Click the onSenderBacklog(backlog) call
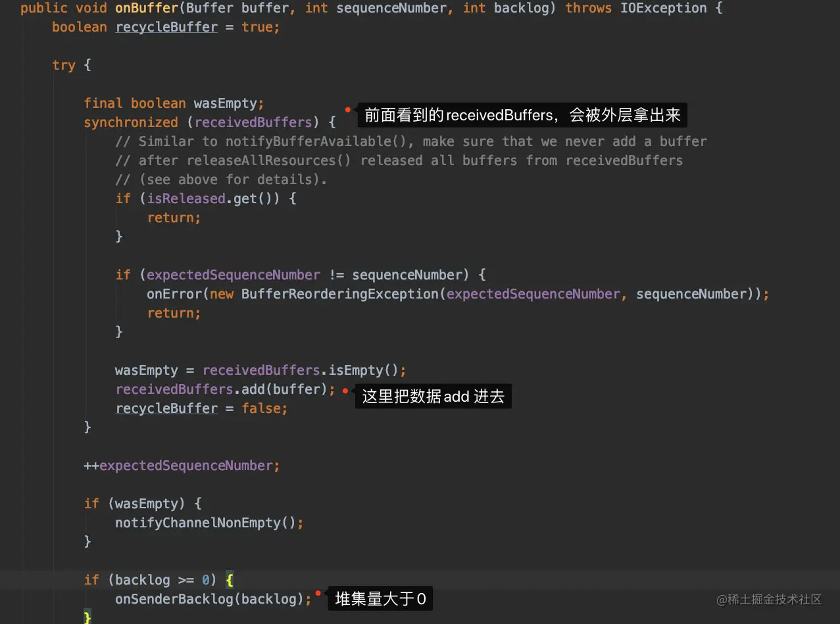 tap(213, 599)
